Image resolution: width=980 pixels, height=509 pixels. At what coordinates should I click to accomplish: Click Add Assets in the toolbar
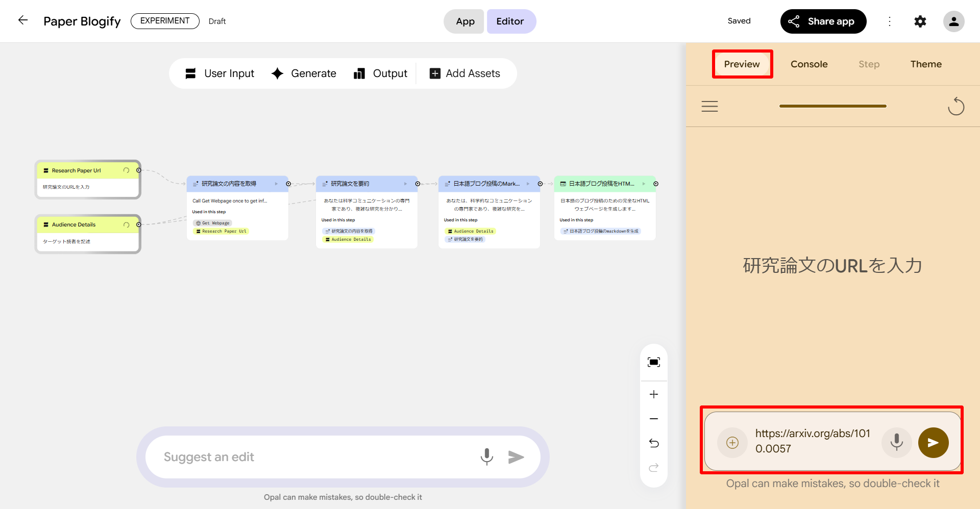[x=465, y=73]
